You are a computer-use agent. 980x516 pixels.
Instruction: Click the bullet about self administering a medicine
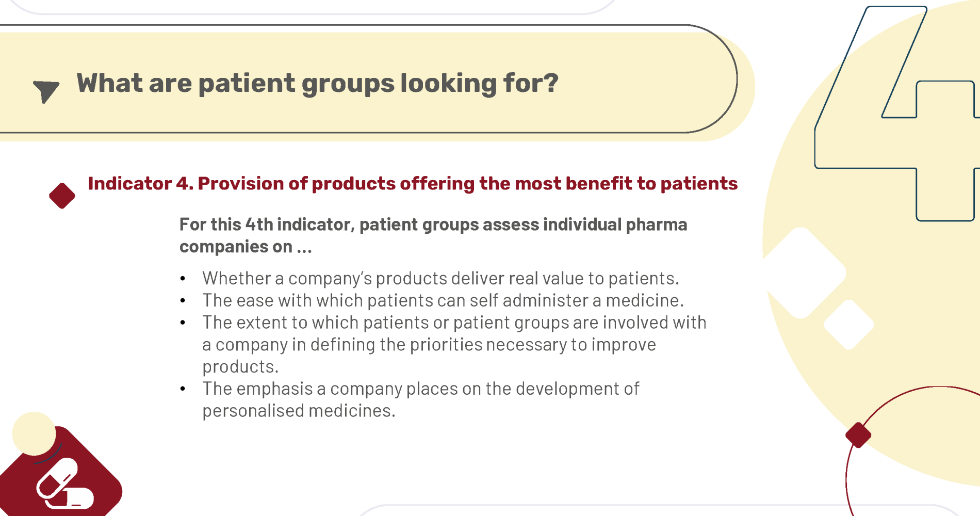click(443, 300)
